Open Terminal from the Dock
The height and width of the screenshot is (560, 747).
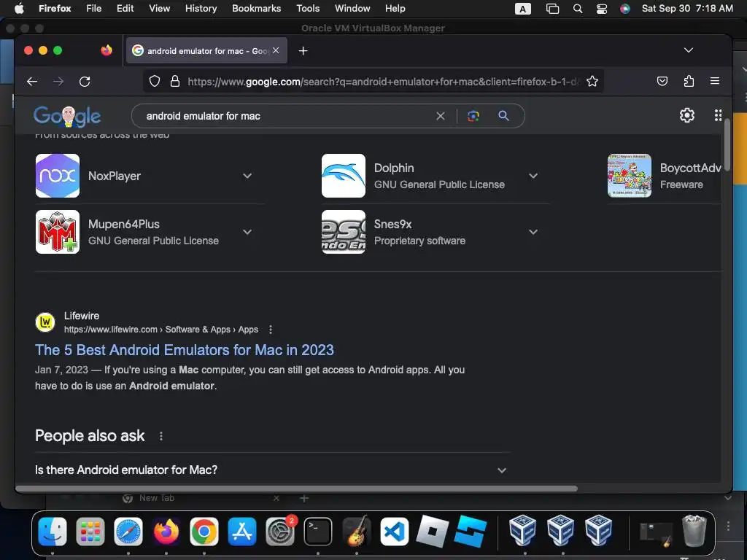(x=318, y=532)
